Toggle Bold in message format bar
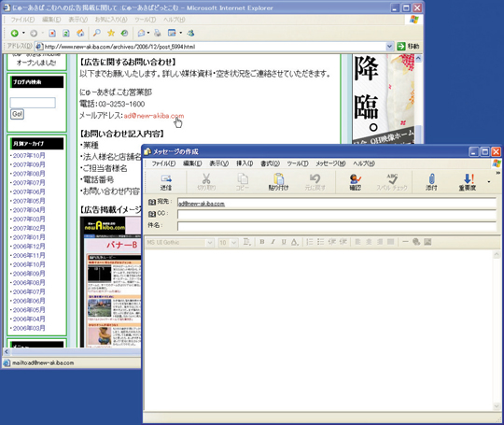The image size is (504, 425). (x=262, y=242)
